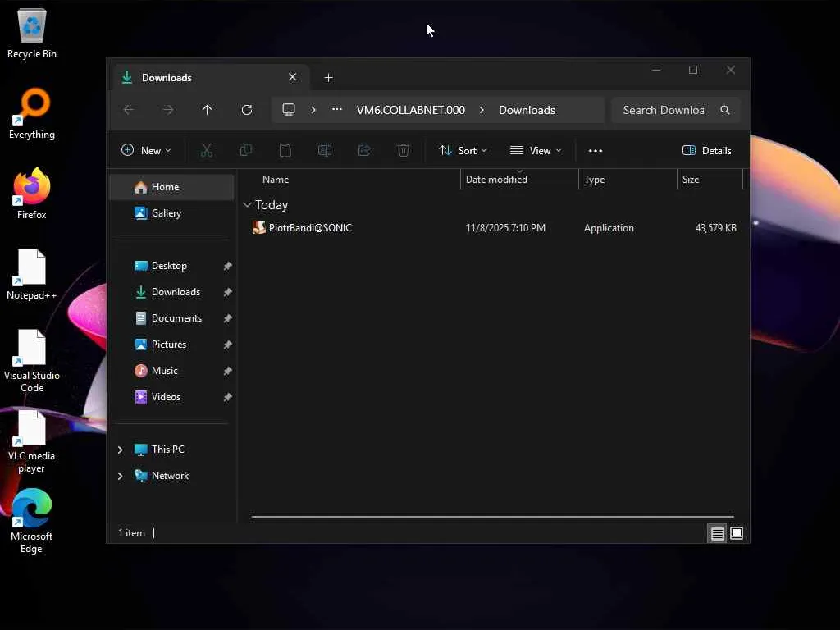This screenshot has width=840, height=630.
Task: Navigate up one folder level
Action: tap(208, 110)
